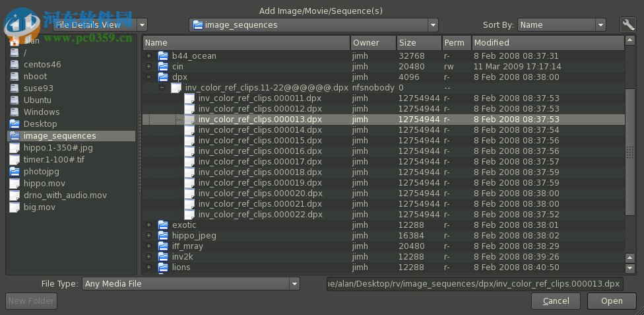Screen dimensions: 644x315
Task: Collapse the inv_color_ref_clips.11-22 sequence
Action: 162,88
